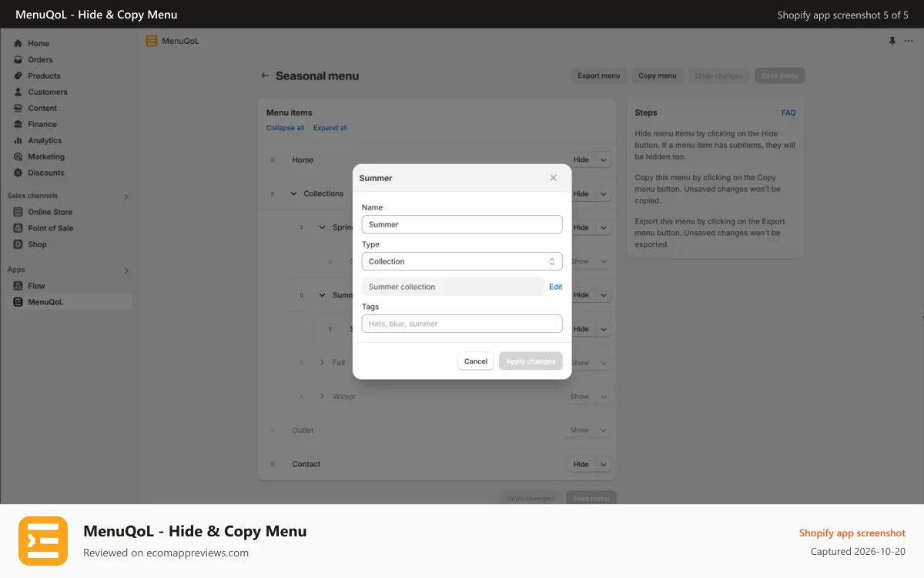The image size is (924, 578).
Task: Collapse the Collections item with its chevron
Action: click(x=293, y=193)
